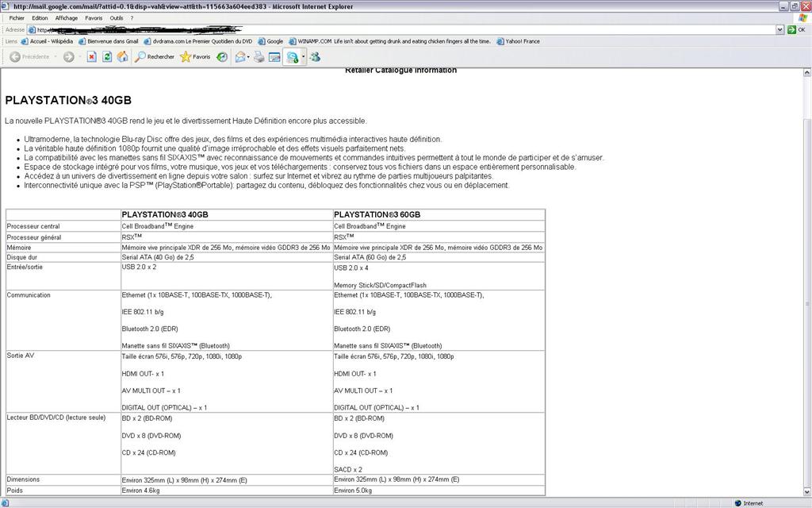Open the Google favorites link
The image size is (812, 508).
coord(271,41)
